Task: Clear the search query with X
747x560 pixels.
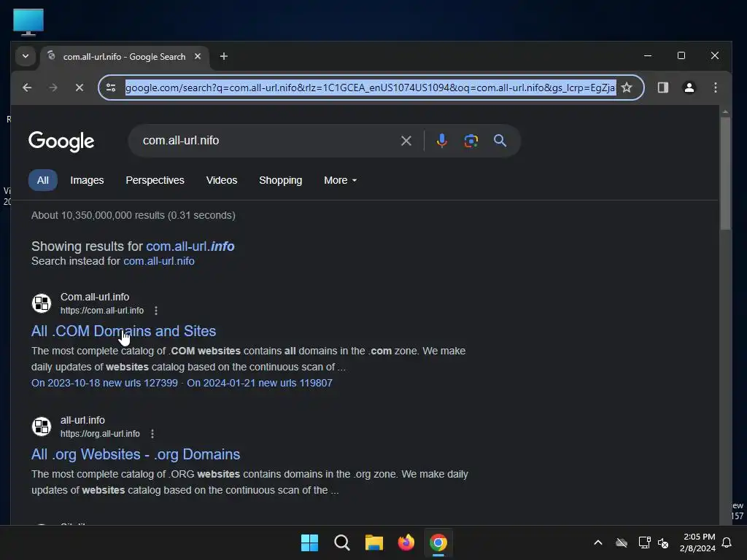Action: [x=406, y=141]
